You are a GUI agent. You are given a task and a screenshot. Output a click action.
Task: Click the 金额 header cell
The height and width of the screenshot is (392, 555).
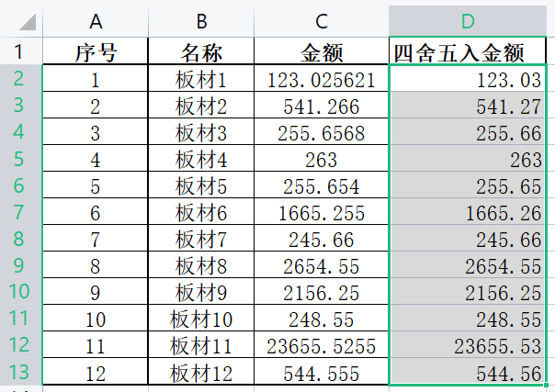point(322,51)
